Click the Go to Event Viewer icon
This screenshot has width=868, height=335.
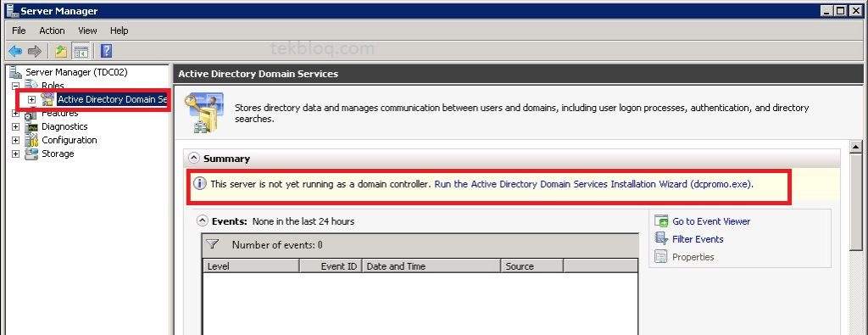[661, 221]
